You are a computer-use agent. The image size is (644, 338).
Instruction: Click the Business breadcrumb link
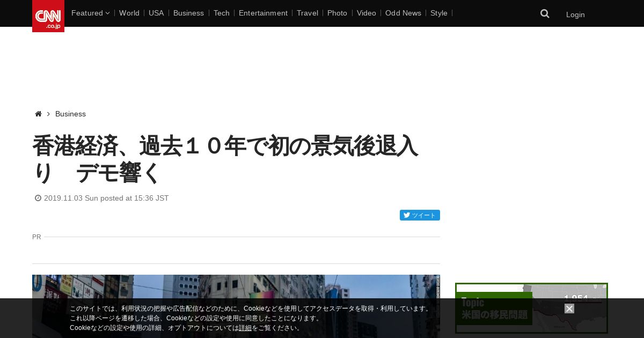click(x=70, y=114)
